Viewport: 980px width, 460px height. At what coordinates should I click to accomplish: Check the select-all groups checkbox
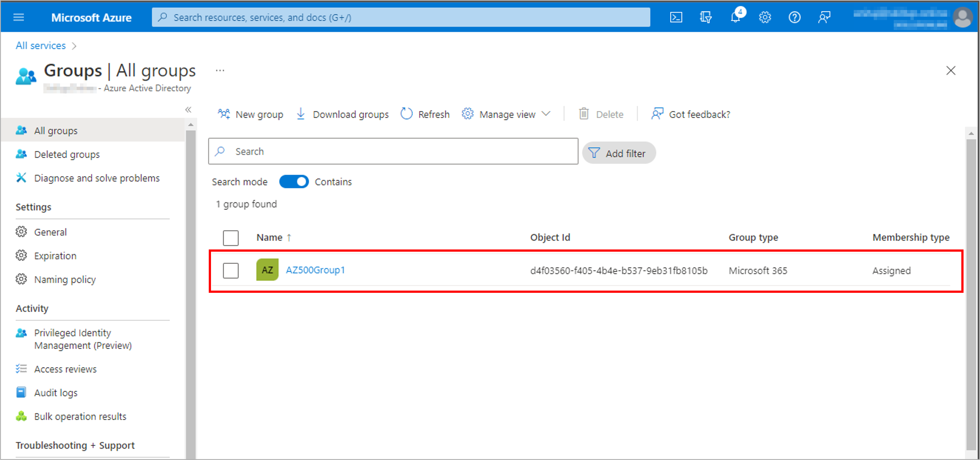[x=231, y=238]
